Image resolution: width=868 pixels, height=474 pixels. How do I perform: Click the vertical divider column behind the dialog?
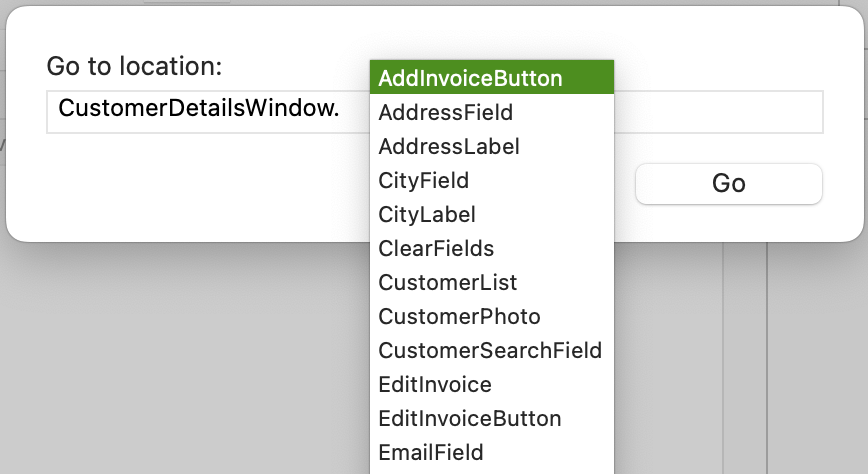[745, 360]
